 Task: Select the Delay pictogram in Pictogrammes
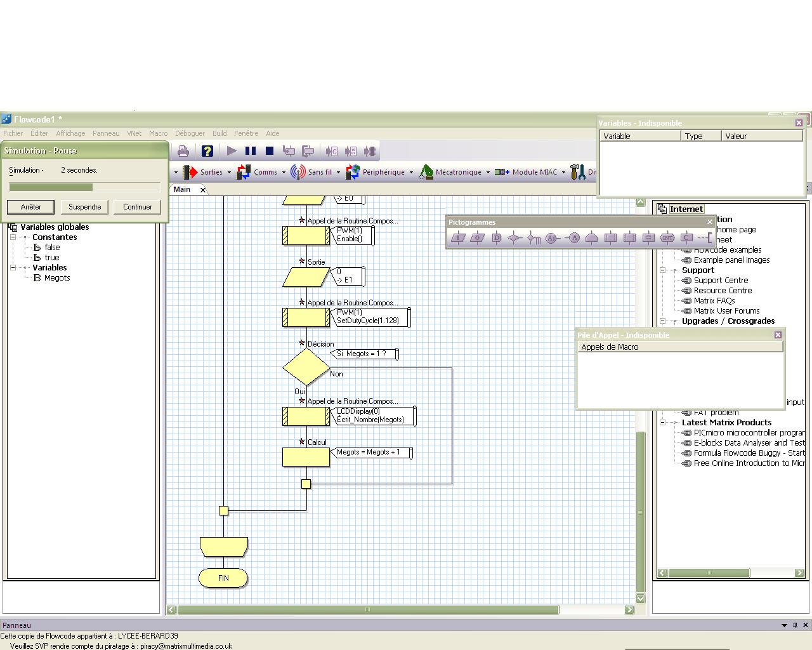(496, 238)
